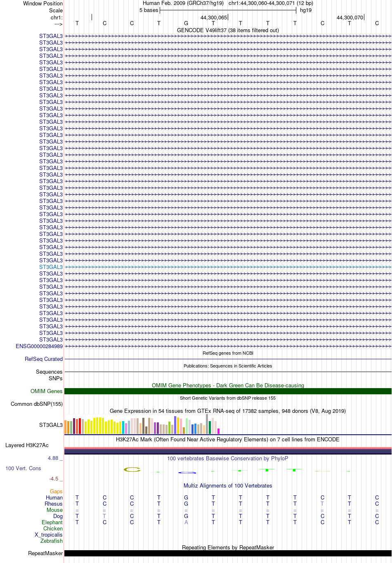The image size is (392, 563).
Task: Click the ENSG00000284989 transcript arrow line
Action: point(228,346)
